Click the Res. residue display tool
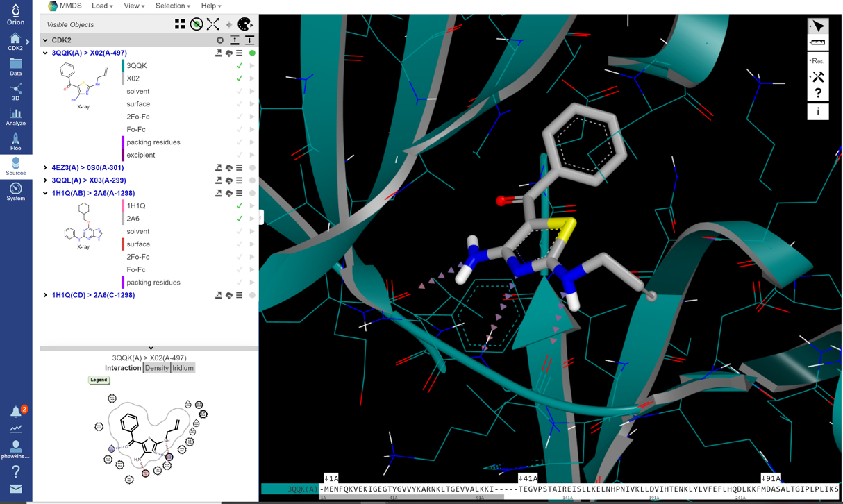 818,60
